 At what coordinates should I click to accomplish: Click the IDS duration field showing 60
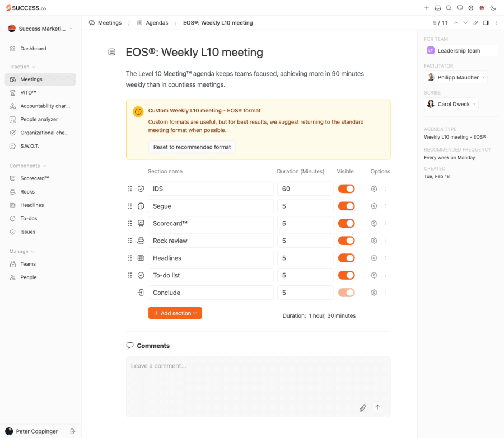pyautogui.click(x=305, y=189)
